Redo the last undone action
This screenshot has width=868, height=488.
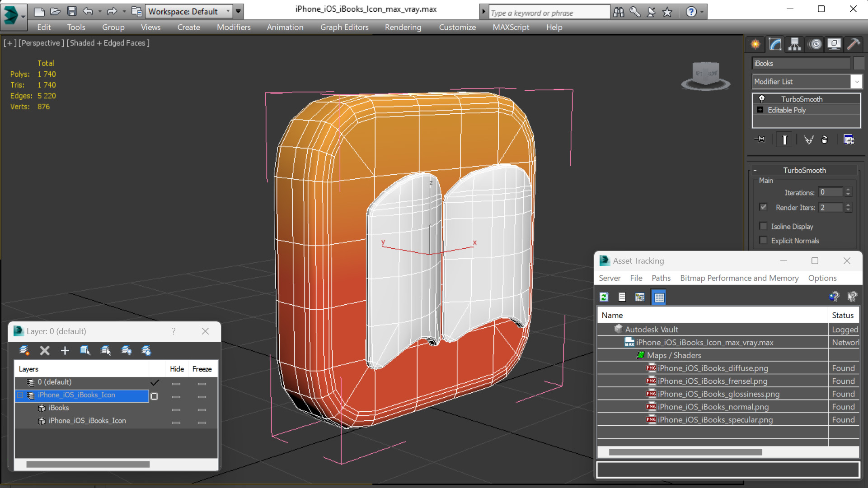[x=112, y=11]
